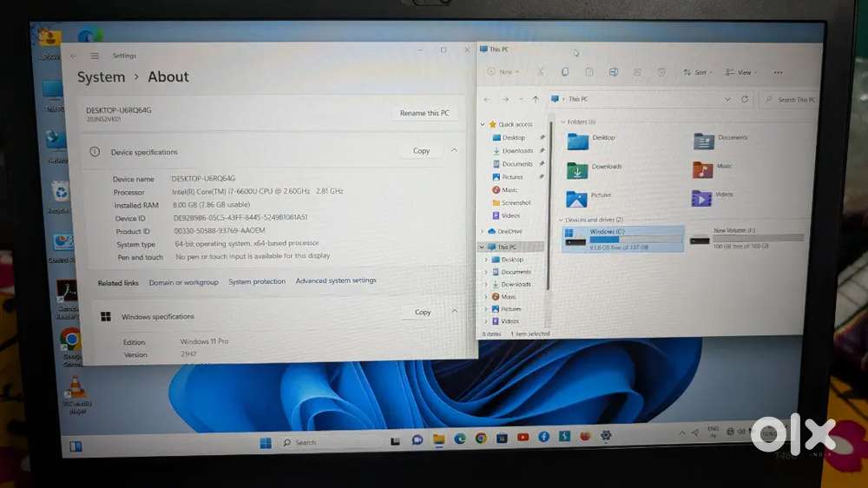Open the Settings hamburger navigation menu
The width and height of the screenshot is (868, 488).
click(95, 56)
